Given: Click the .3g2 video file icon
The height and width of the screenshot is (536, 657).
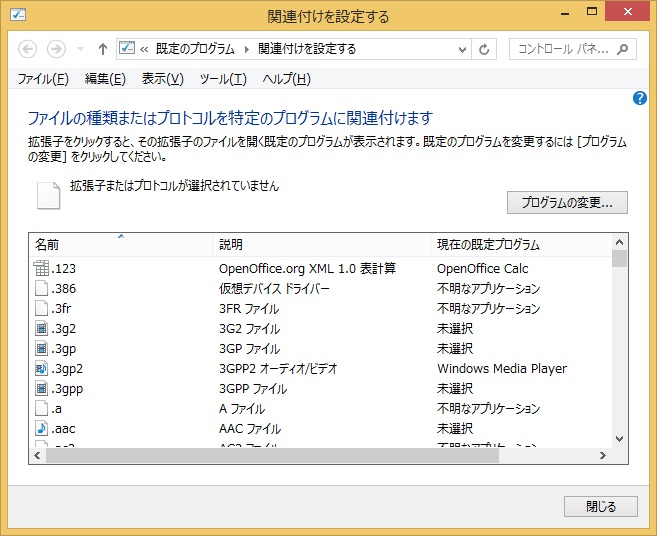Looking at the screenshot, I should (x=41, y=328).
